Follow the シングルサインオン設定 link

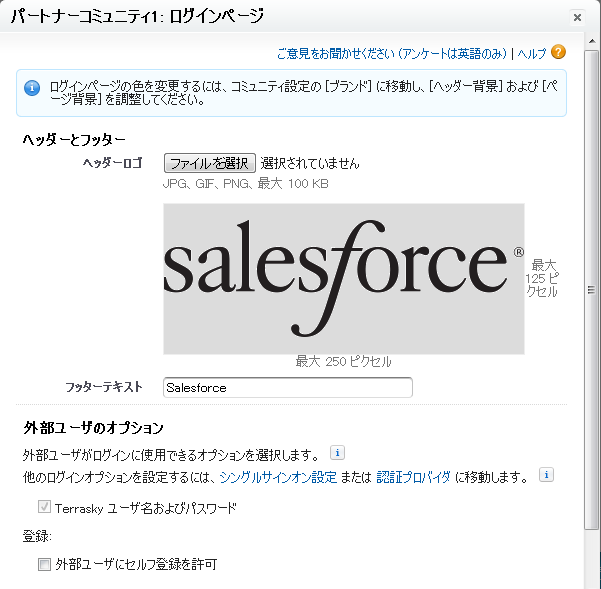278,477
